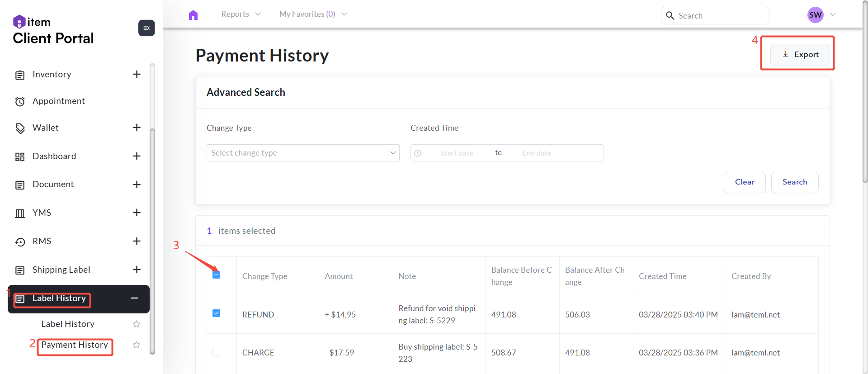Toggle the select-all header checkbox
Image resolution: width=868 pixels, height=374 pixels.
(217, 275)
